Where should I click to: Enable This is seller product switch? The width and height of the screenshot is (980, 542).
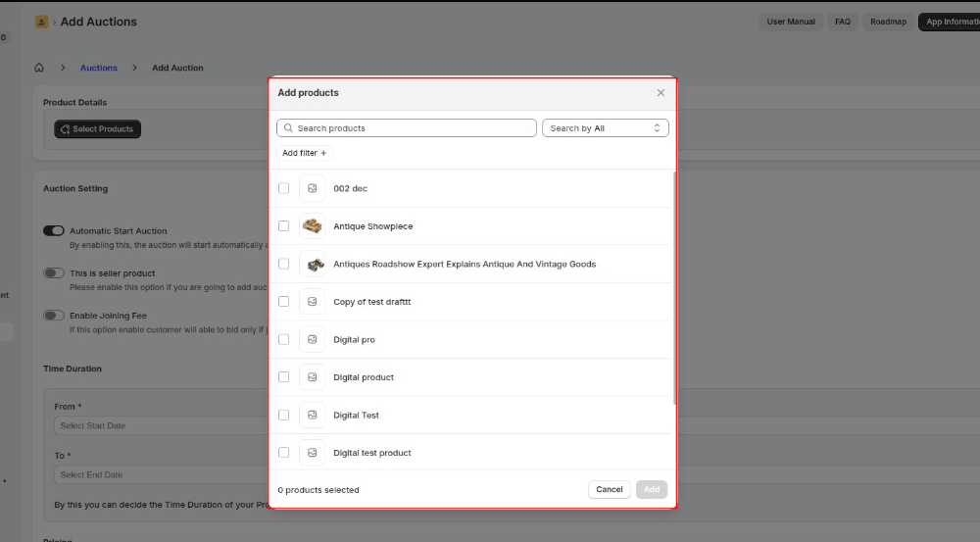pyautogui.click(x=54, y=273)
